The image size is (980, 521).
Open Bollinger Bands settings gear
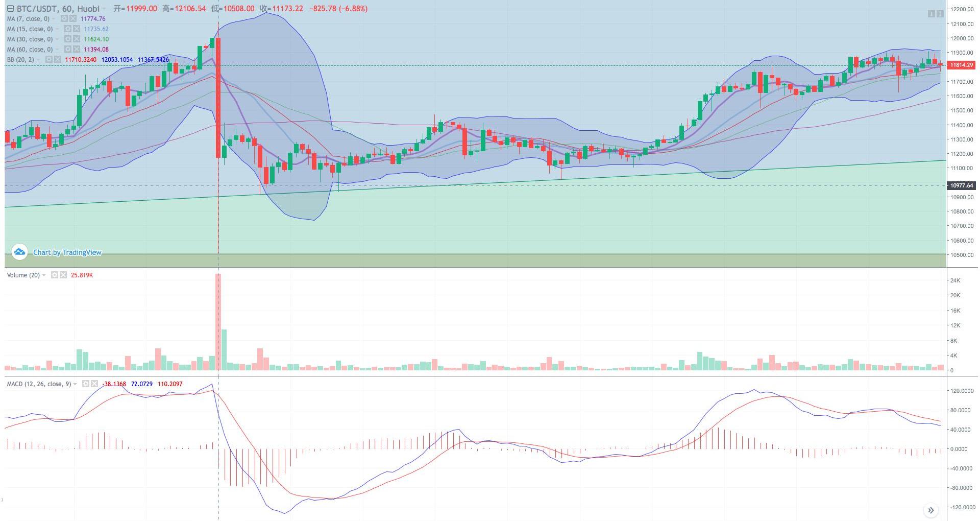click(x=49, y=60)
